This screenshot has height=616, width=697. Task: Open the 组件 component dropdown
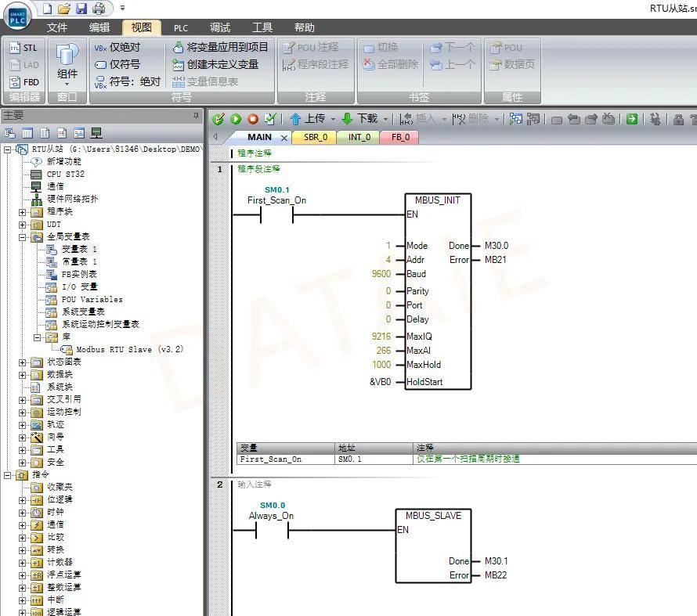click(x=67, y=65)
